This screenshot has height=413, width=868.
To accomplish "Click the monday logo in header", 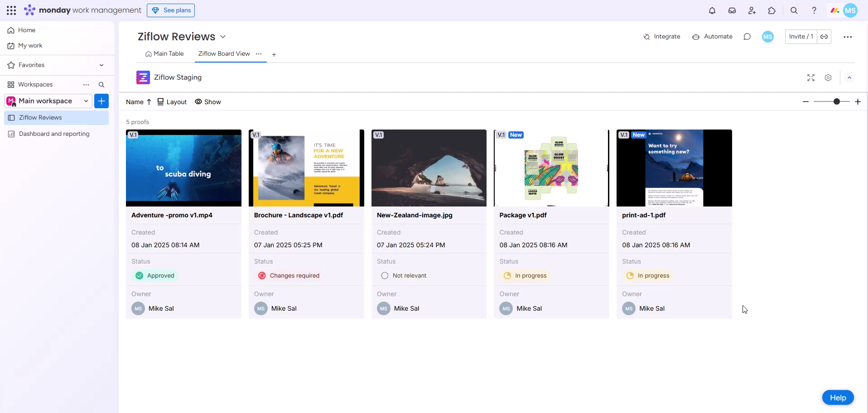I will click(x=29, y=10).
